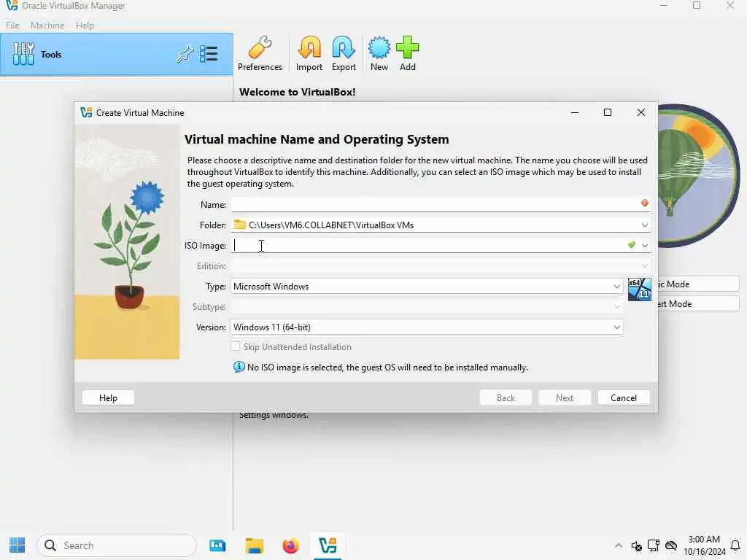
Task: Open the Machine menu
Action: (x=47, y=26)
